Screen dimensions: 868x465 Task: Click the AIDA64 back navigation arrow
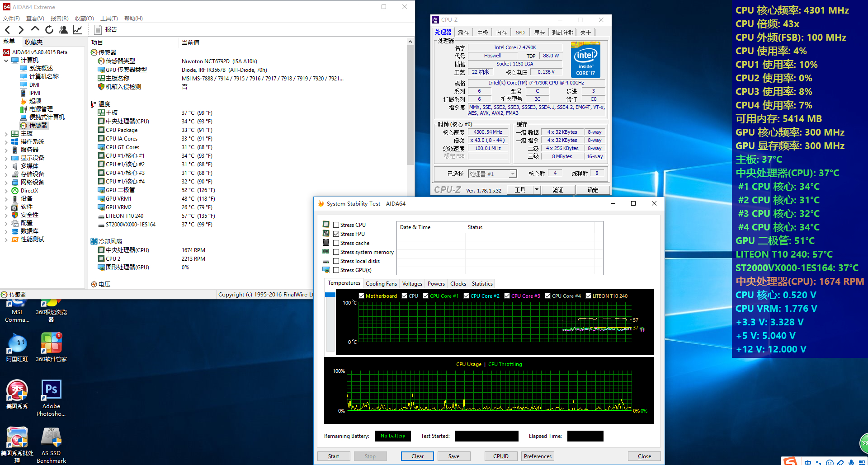coord(8,30)
